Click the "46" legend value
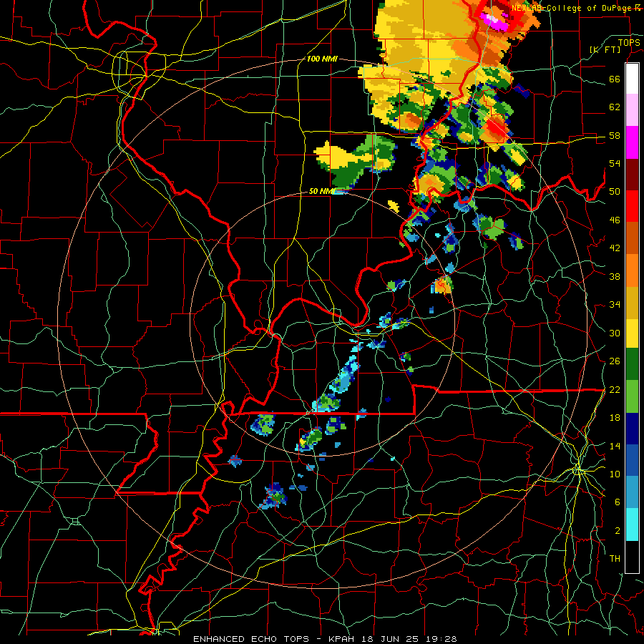This screenshot has width=644, height=644. [615, 220]
